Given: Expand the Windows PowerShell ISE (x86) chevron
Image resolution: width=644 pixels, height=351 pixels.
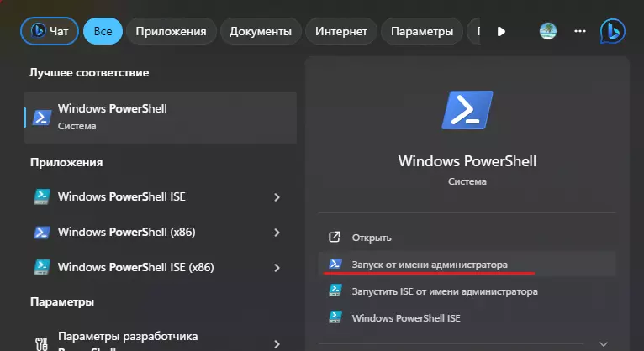Looking at the screenshot, I should (277, 268).
